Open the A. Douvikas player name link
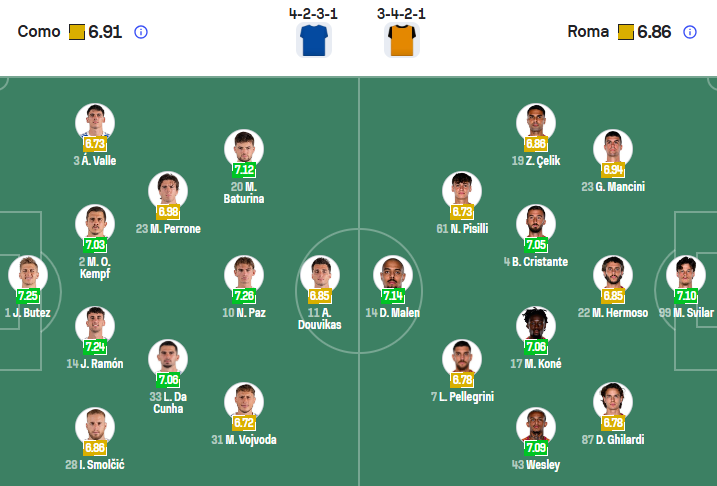This screenshot has width=717, height=486. point(320,319)
